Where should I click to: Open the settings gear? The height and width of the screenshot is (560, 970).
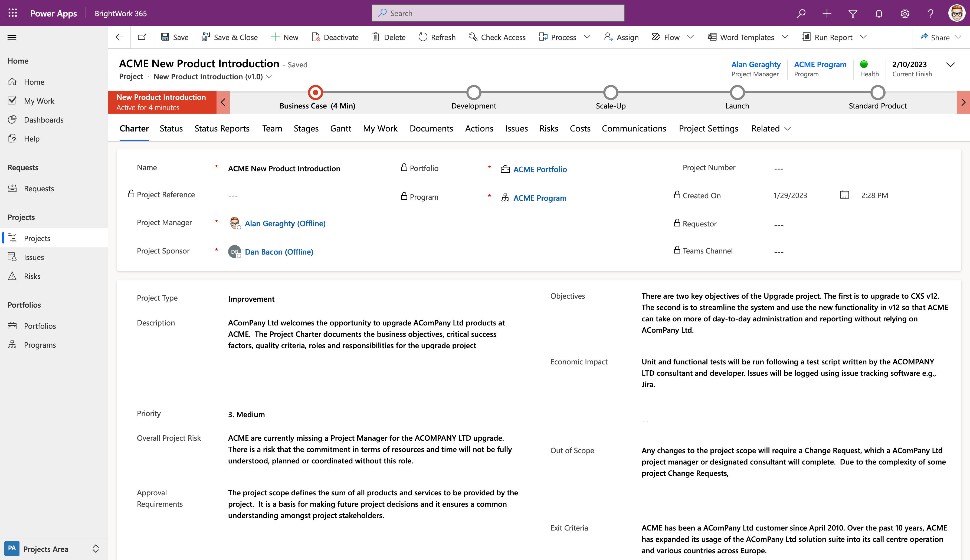(x=905, y=14)
